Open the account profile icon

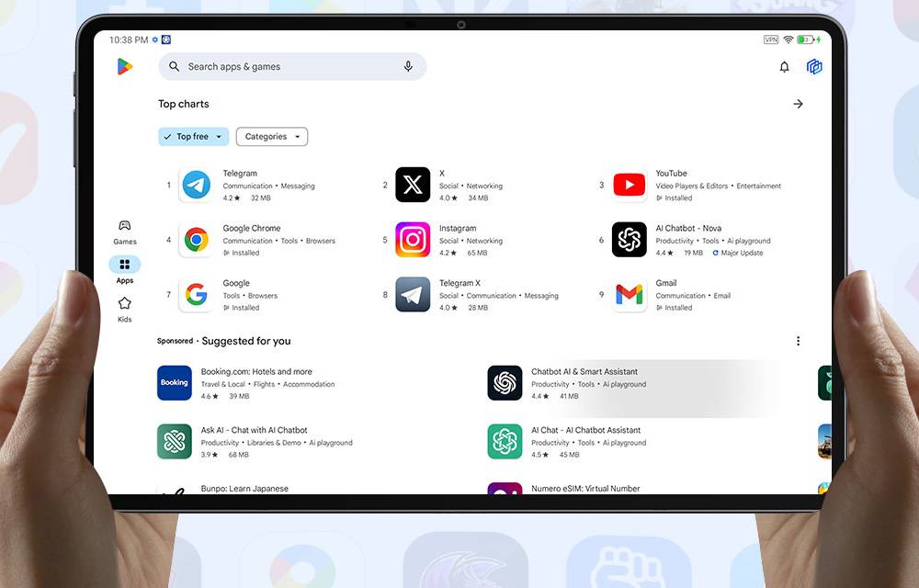pyautogui.click(x=814, y=67)
